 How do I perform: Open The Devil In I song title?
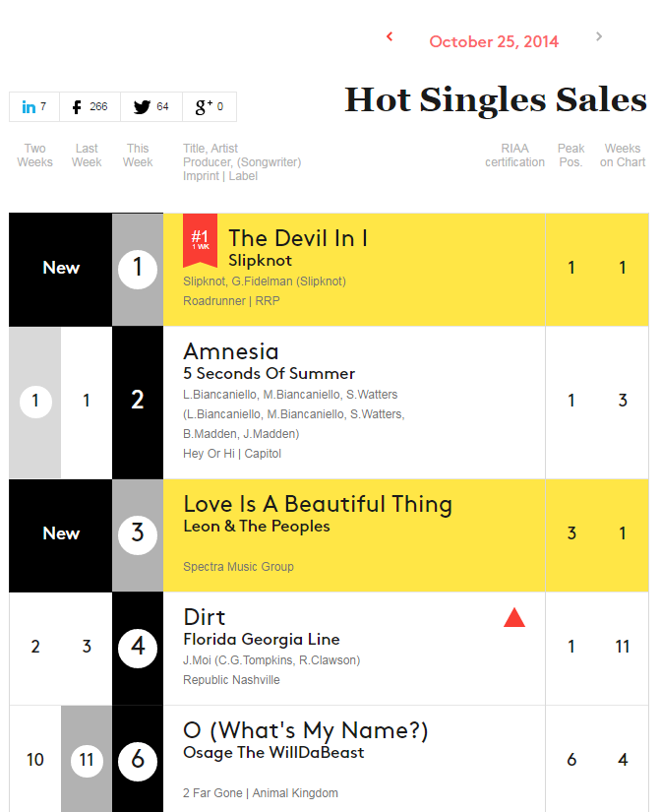298,238
